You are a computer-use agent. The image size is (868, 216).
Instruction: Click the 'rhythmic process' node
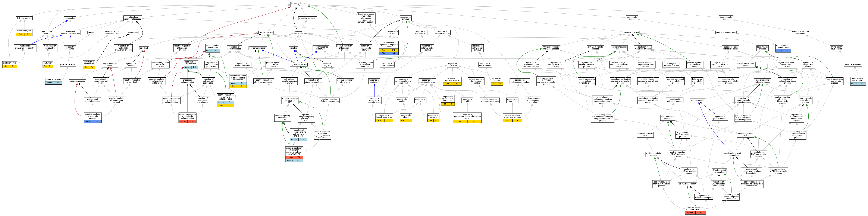click(24, 18)
